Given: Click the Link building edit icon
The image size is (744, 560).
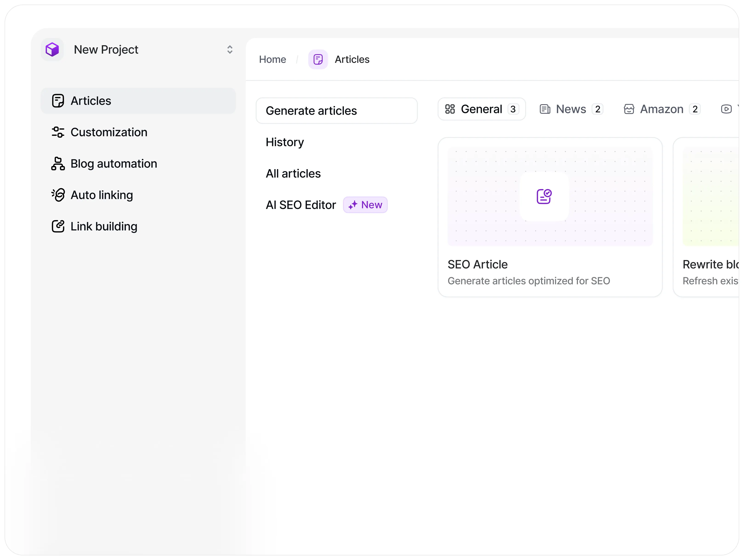Looking at the screenshot, I should 58,226.
